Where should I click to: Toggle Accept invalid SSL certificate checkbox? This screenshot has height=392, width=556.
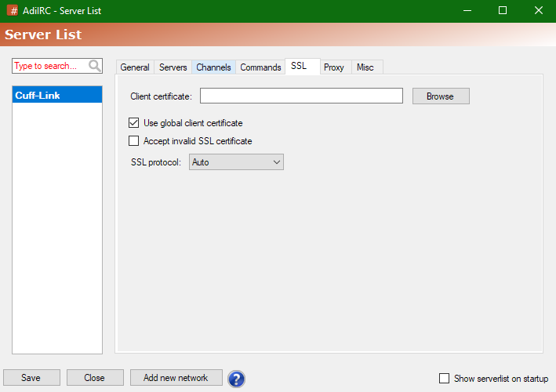133,140
